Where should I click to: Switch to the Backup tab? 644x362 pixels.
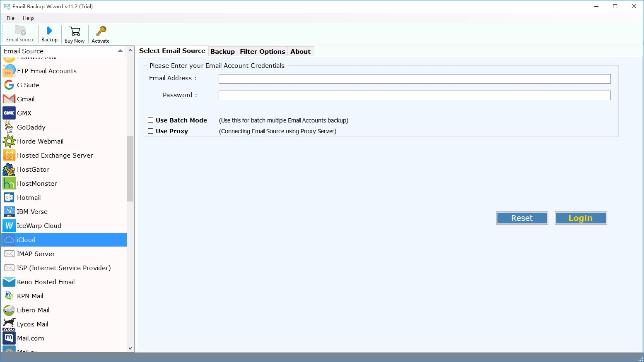click(222, 52)
